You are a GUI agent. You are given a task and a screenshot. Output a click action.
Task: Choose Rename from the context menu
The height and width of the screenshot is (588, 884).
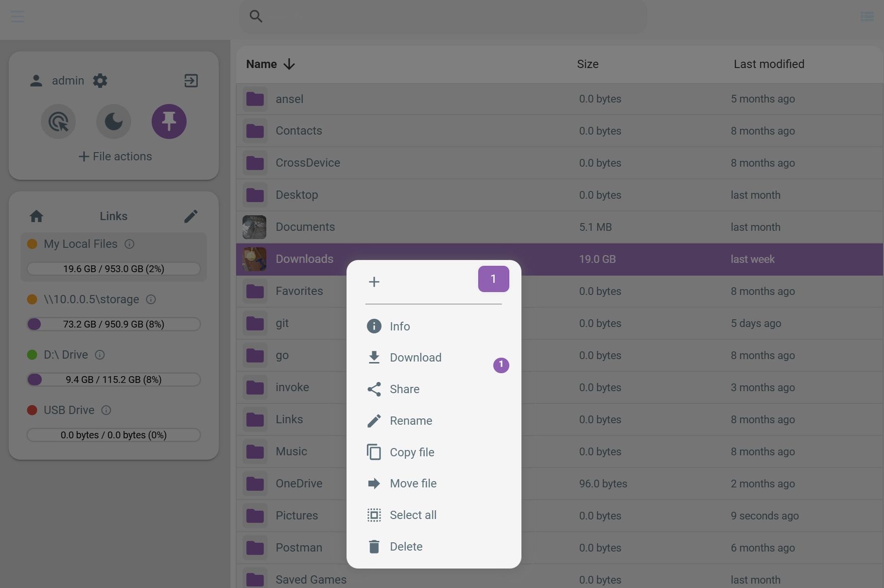coord(411,420)
